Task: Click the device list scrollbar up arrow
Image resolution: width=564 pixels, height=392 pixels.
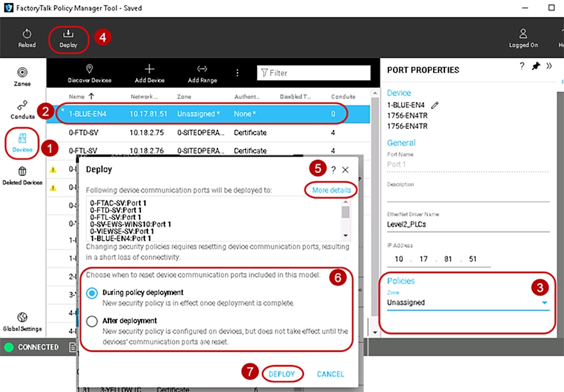Action: click(x=375, y=93)
